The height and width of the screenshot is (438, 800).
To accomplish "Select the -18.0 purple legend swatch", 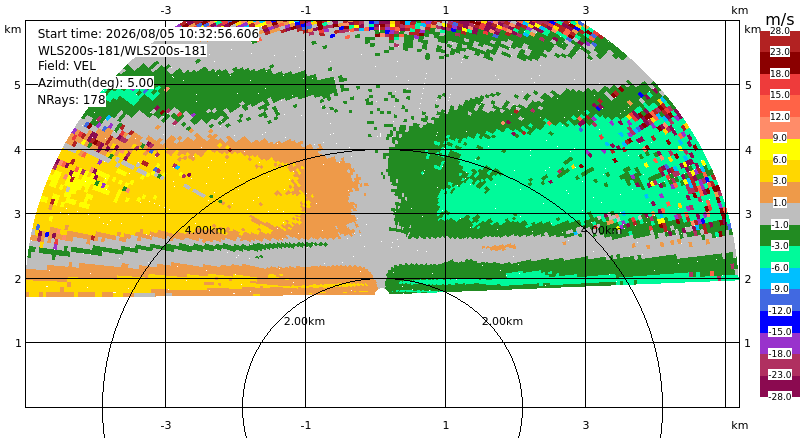I will coord(780,343).
